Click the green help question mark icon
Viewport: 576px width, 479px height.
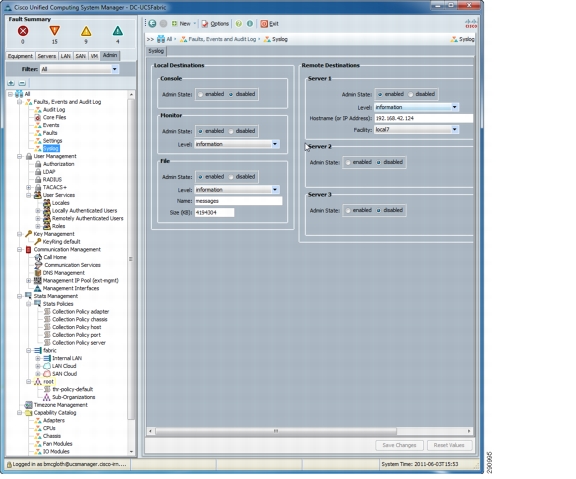(x=239, y=24)
